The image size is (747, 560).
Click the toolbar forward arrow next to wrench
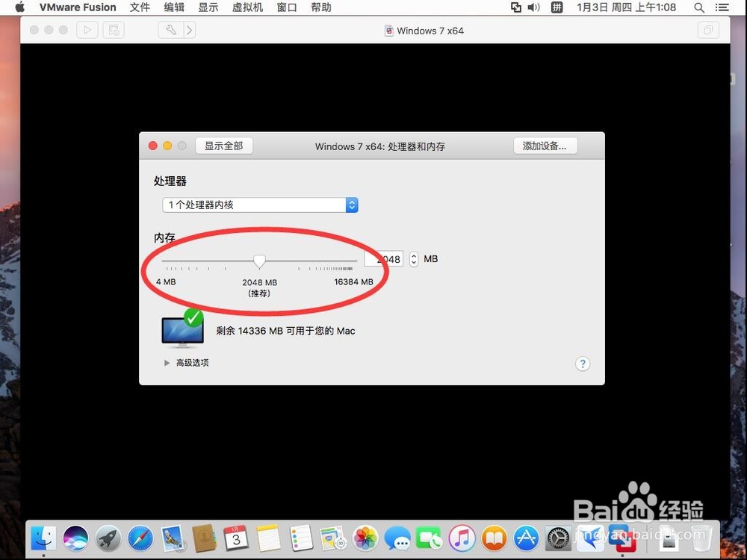coord(190,31)
